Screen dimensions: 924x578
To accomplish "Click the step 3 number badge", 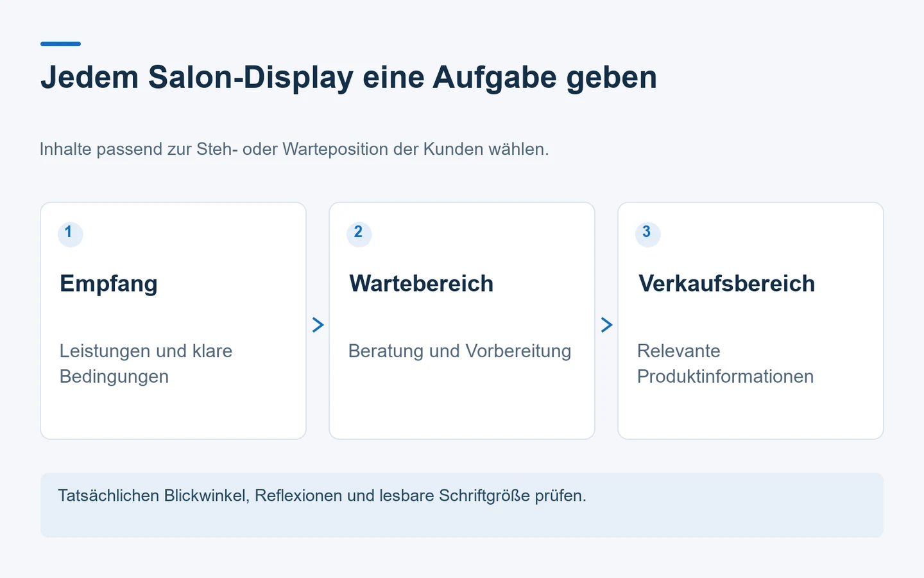I will (x=648, y=234).
